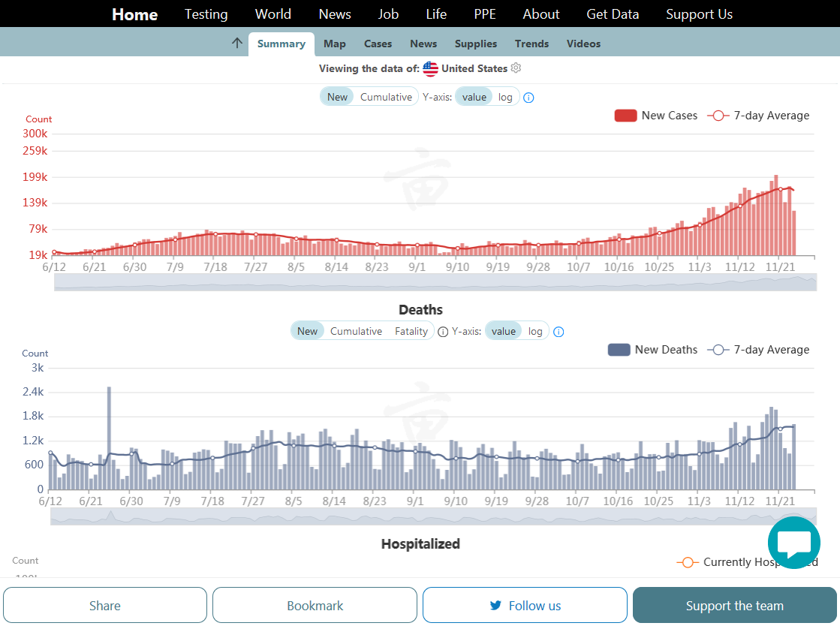Toggle the New Cases legend swatch
This screenshot has width=840, height=632.
tap(625, 116)
